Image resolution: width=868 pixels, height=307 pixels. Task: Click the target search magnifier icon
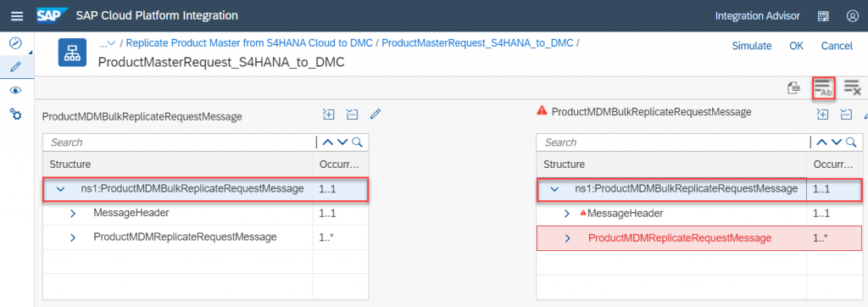tap(851, 142)
